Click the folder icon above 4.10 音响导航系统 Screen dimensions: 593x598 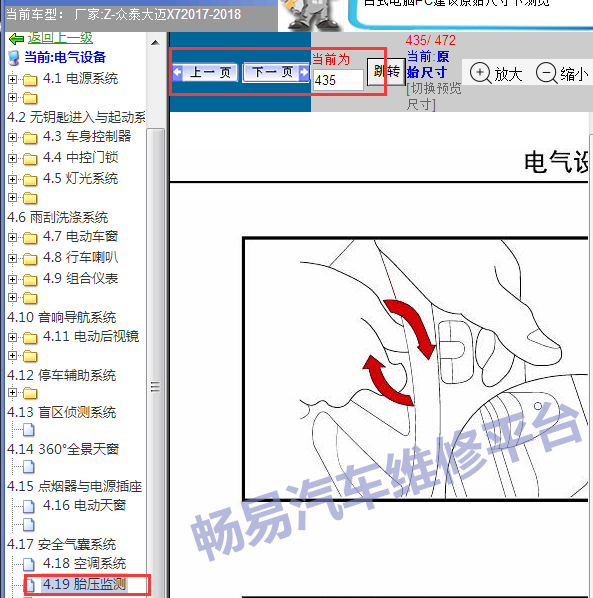click(30, 298)
